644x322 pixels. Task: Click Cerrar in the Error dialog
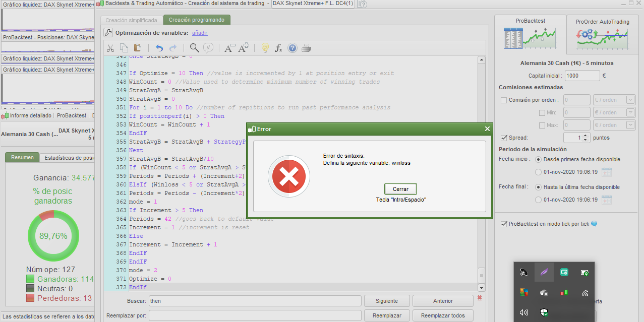400,189
